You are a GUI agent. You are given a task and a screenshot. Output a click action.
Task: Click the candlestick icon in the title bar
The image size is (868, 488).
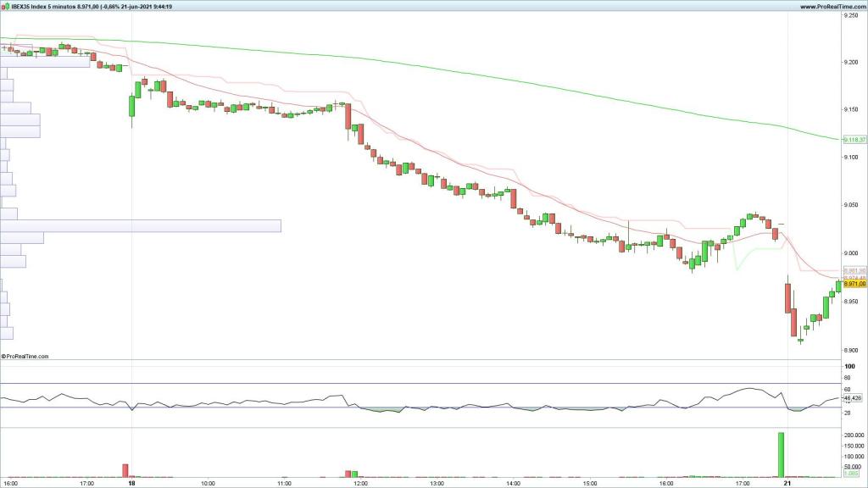(5, 7)
